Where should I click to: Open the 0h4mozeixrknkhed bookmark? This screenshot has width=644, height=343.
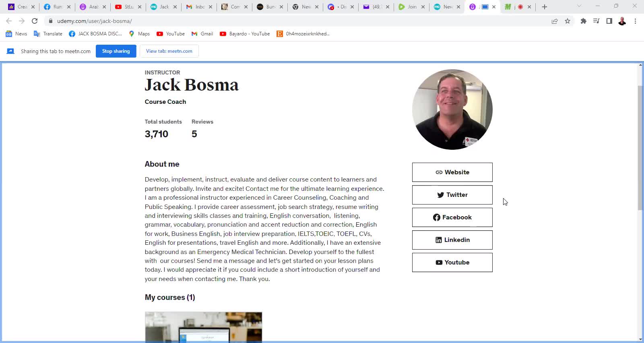coord(303,34)
